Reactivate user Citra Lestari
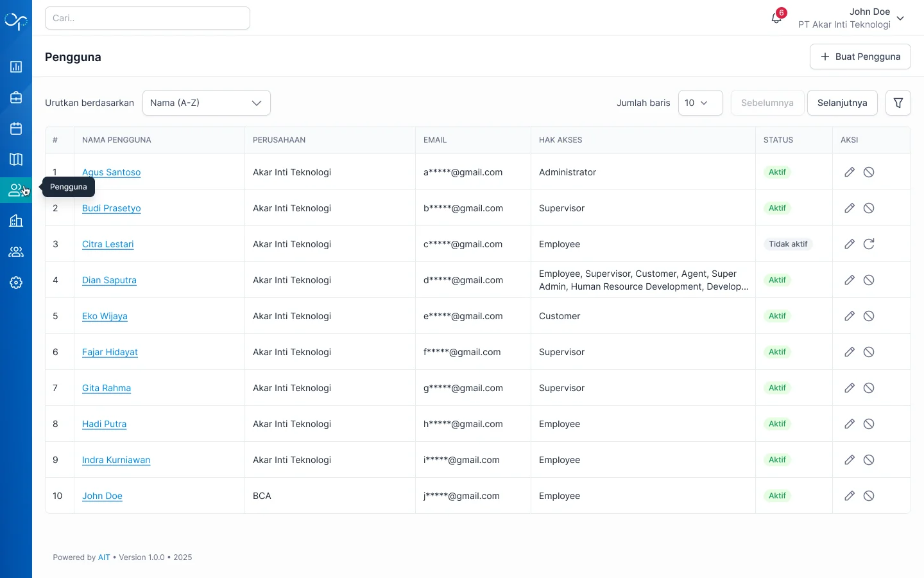Image resolution: width=924 pixels, height=578 pixels. coord(869,244)
